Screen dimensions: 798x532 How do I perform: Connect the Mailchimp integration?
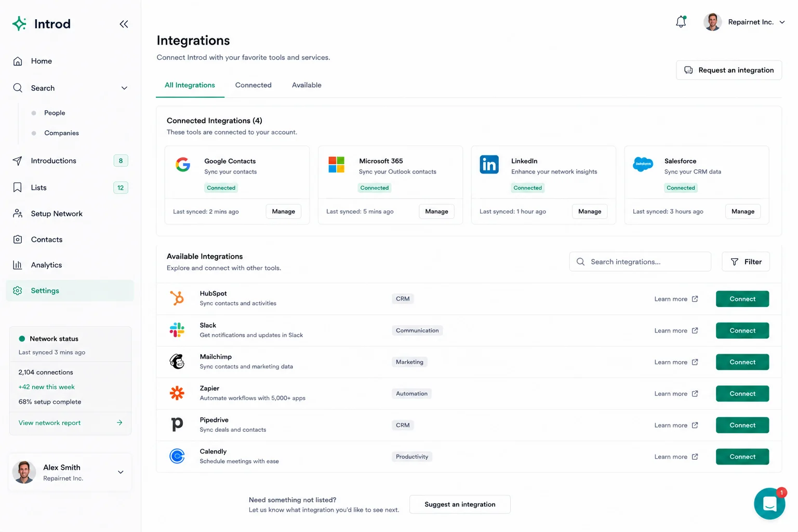click(x=742, y=362)
